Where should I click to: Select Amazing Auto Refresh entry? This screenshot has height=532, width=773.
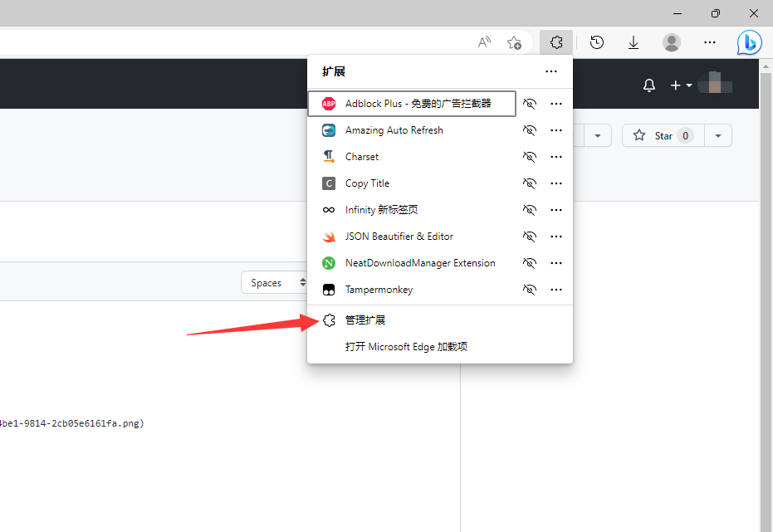[412, 130]
